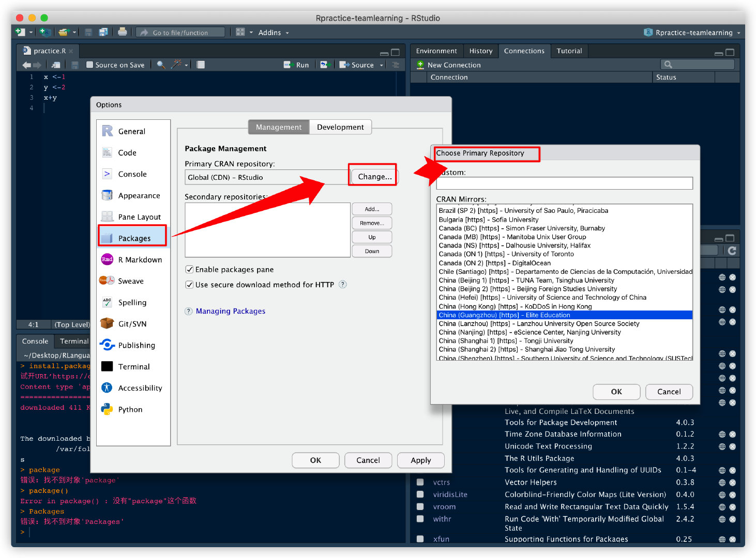Toggle the Source on Save checkbox
Viewport: 756px width, 558px height.
(90, 65)
